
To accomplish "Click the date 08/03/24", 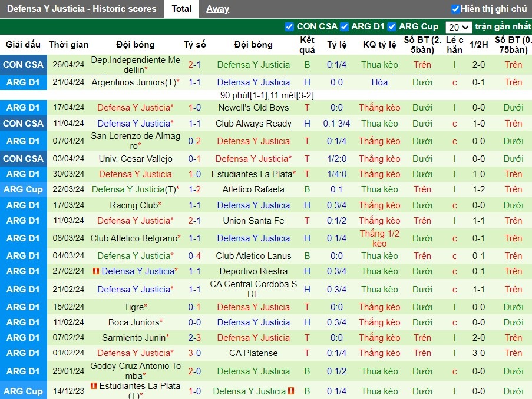I will click(68, 238).
